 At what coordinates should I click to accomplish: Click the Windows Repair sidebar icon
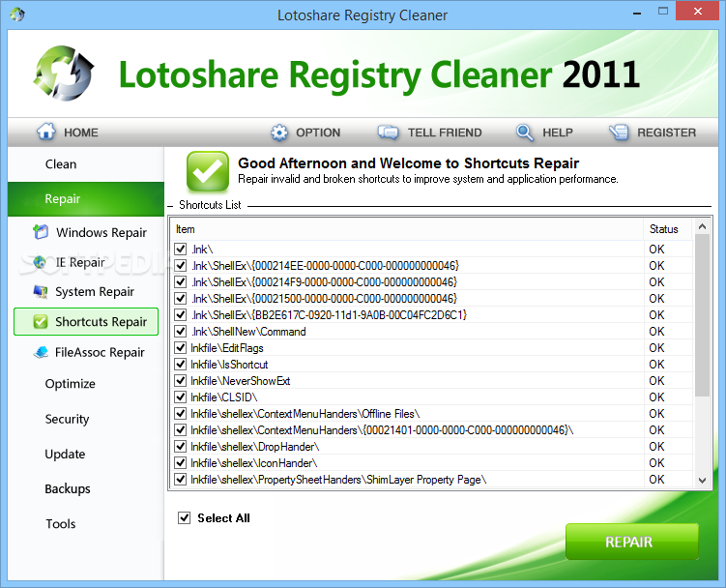tap(41, 232)
